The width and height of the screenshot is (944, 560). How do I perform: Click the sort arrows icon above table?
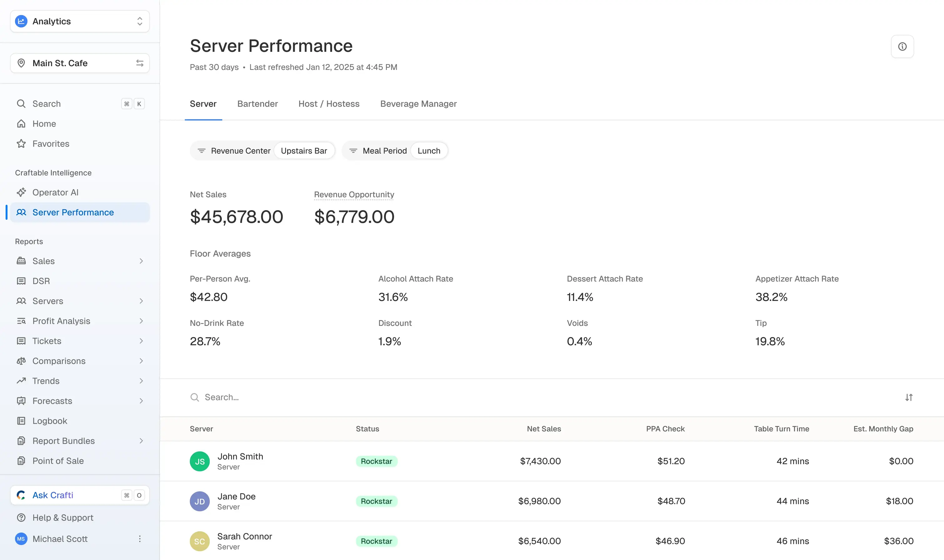[909, 397]
